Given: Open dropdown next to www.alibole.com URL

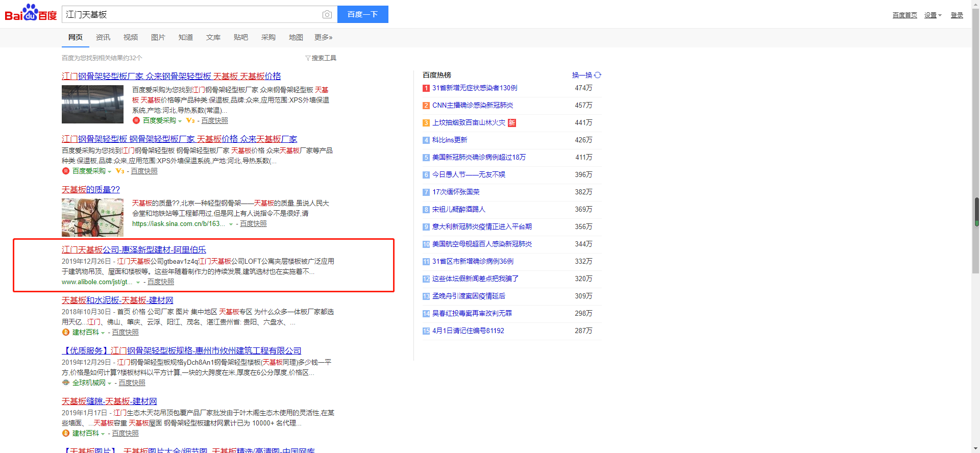Looking at the screenshot, I should (x=138, y=283).
